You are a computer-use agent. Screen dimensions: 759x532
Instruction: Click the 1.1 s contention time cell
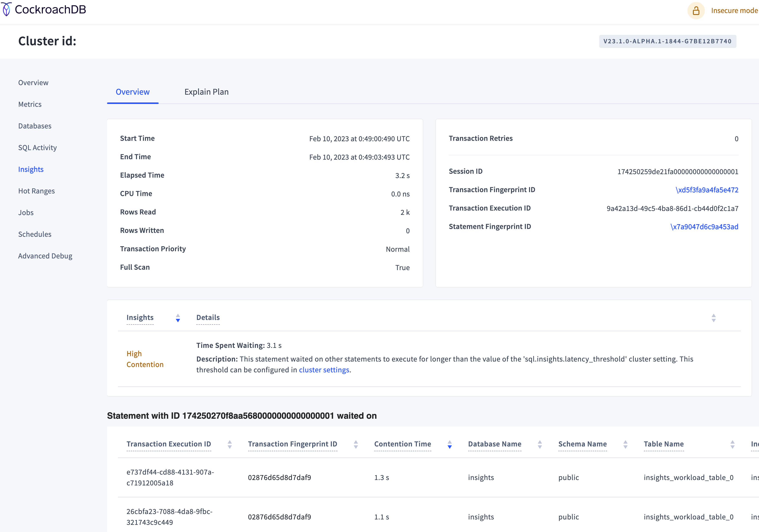pyautogui.click(x=381, y=517)
